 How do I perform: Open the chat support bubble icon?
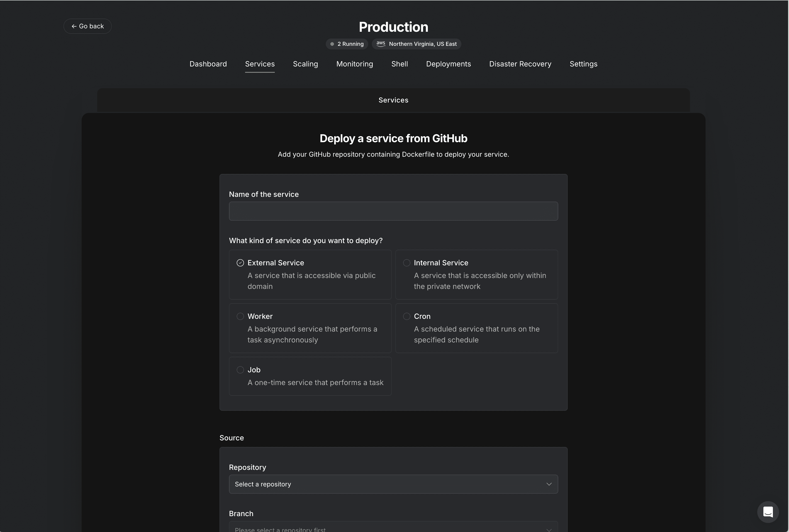768,512
